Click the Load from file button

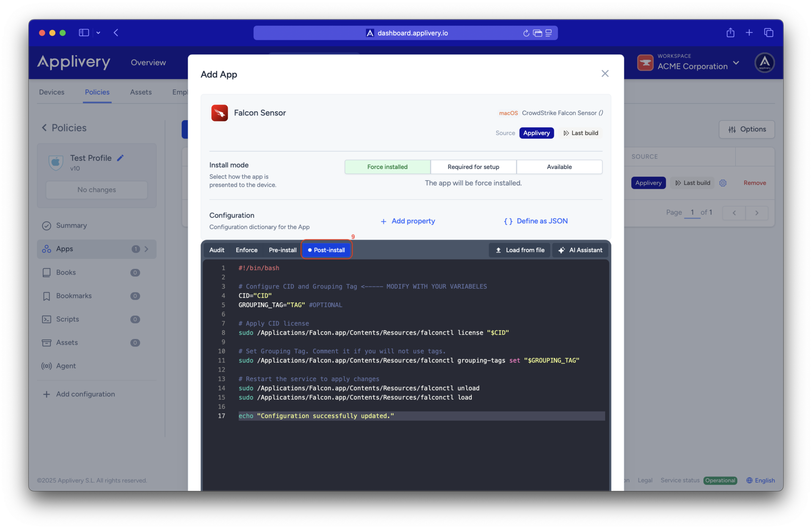(519, 250)
